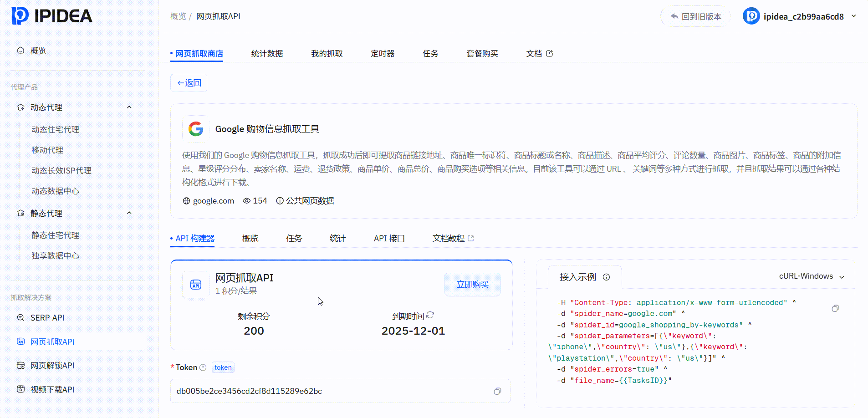868x418 pixels.
Task: Open 独享数据中心 in sidebar
Action: pos(55,256)
